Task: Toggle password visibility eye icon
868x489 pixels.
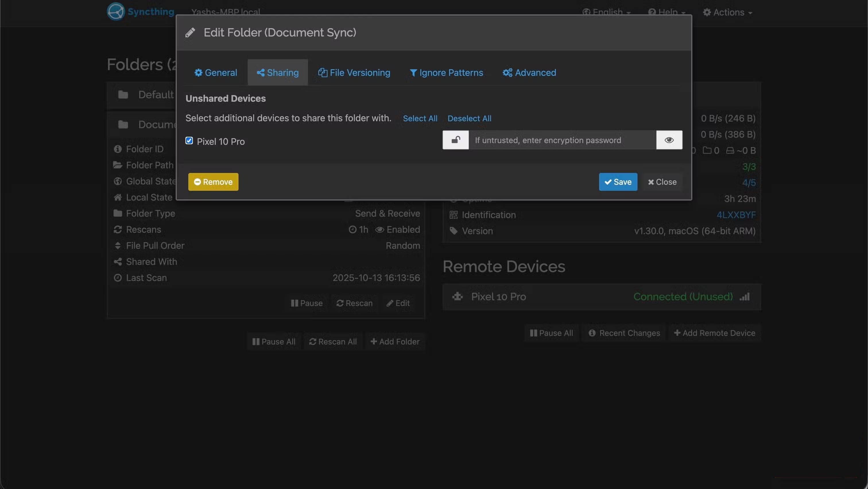Action: pyautogui.click(x=669, y=140)
